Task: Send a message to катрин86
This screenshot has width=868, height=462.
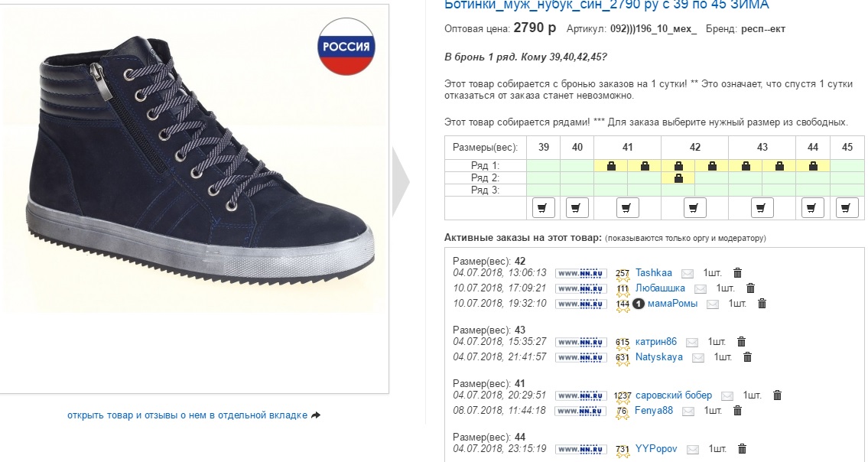Action: (691, 342)
